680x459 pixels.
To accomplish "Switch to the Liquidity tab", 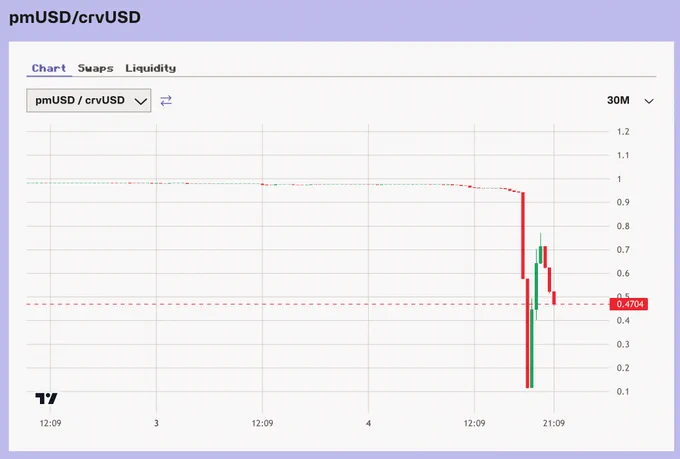I will pos(150,68).
